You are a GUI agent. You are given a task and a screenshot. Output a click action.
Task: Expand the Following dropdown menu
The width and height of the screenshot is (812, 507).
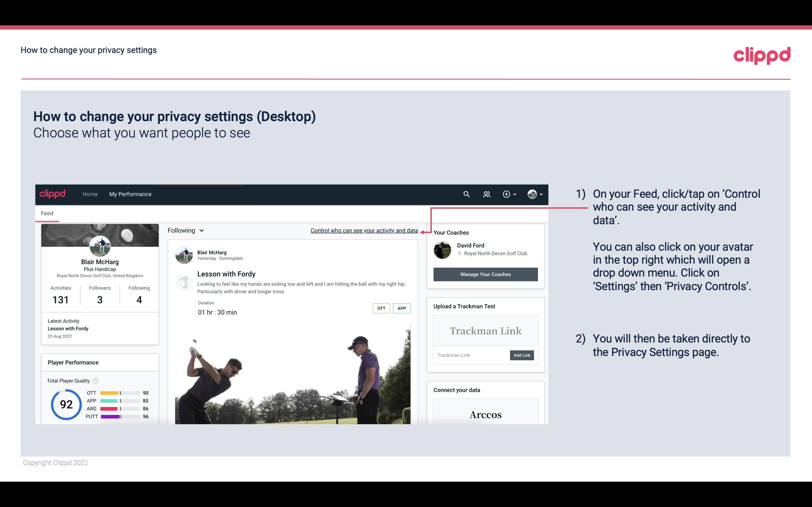[x=185, y=230]
